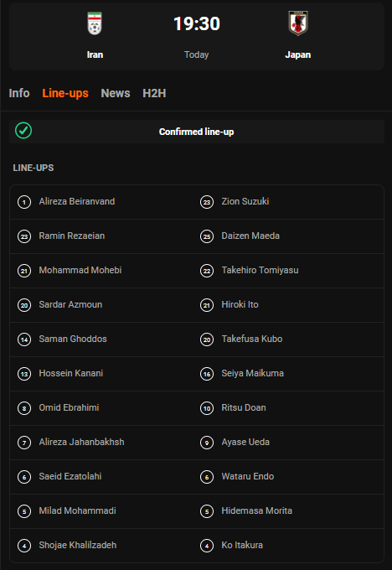Click the Japan team name
Viewport: 392px width, 570px height.
click(298, 54)
